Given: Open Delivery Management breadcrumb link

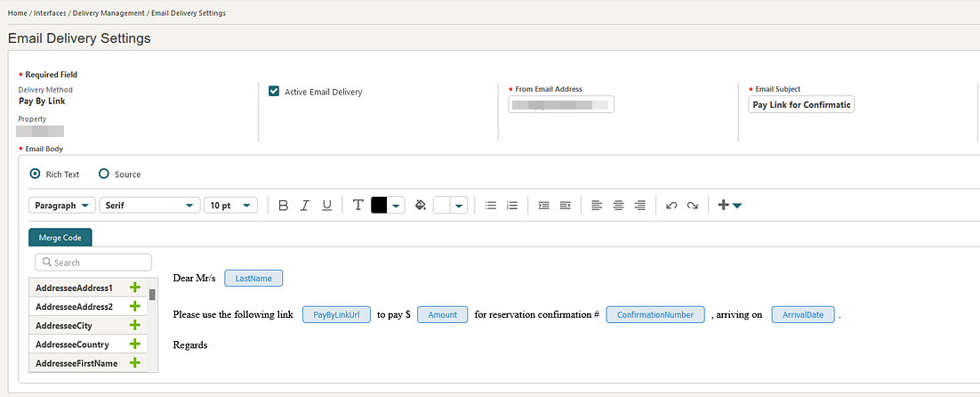Looking at the screenshot, I should point(107,13).
